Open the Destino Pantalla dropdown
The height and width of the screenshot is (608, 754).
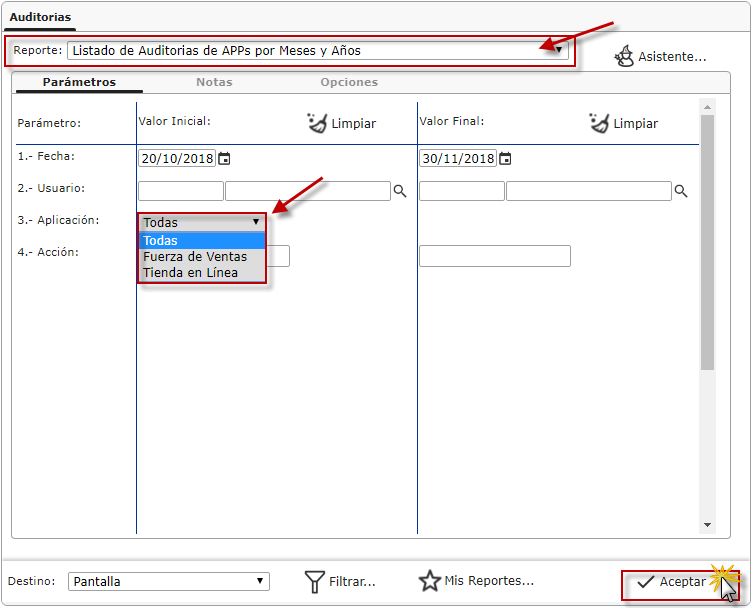point(260,581)
